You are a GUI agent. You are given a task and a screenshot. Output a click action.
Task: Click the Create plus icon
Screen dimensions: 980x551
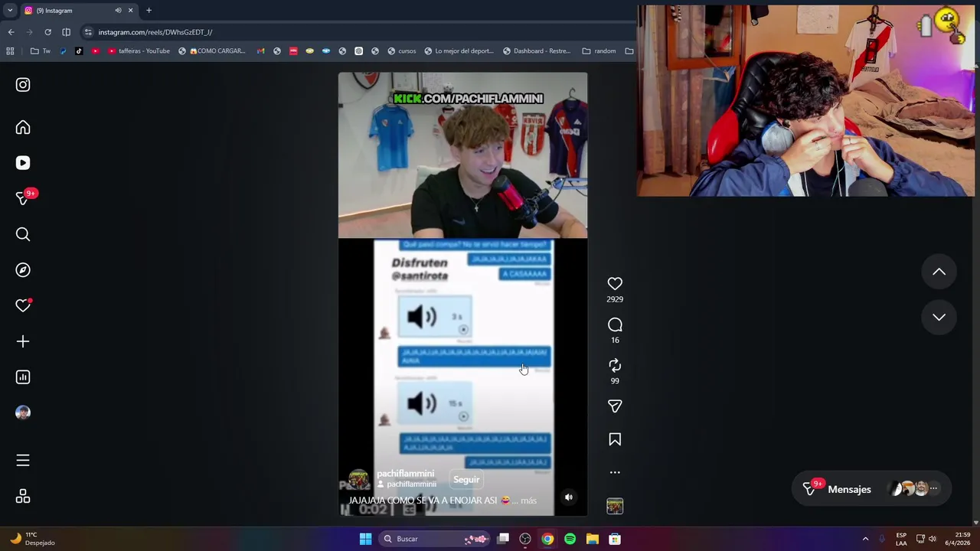click(23, 341)
